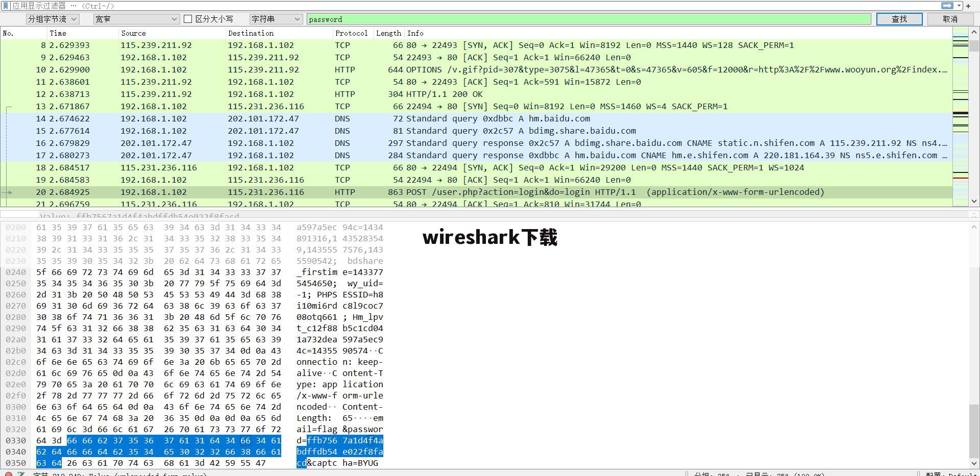Click hex offset 0260 PHPSESSID row

click(x=194, y=294)
